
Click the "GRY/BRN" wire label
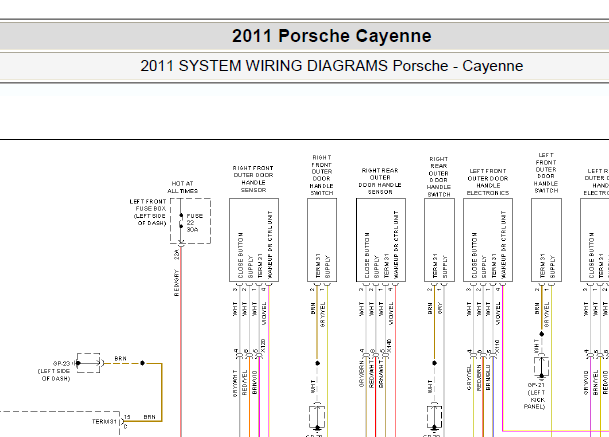[362, 376]
